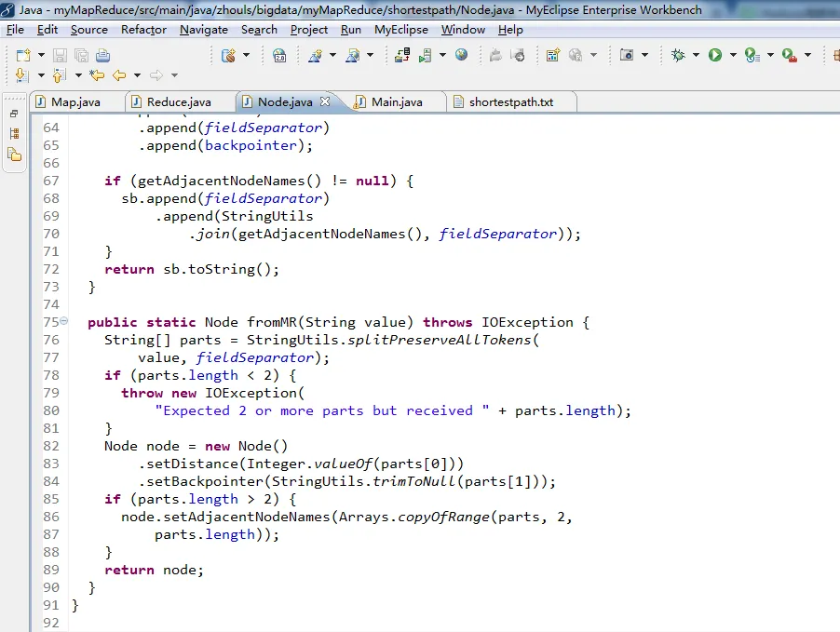Open the camera capture dropdown arrow
This screenshot has width=840, height=632.
(645, 55)
